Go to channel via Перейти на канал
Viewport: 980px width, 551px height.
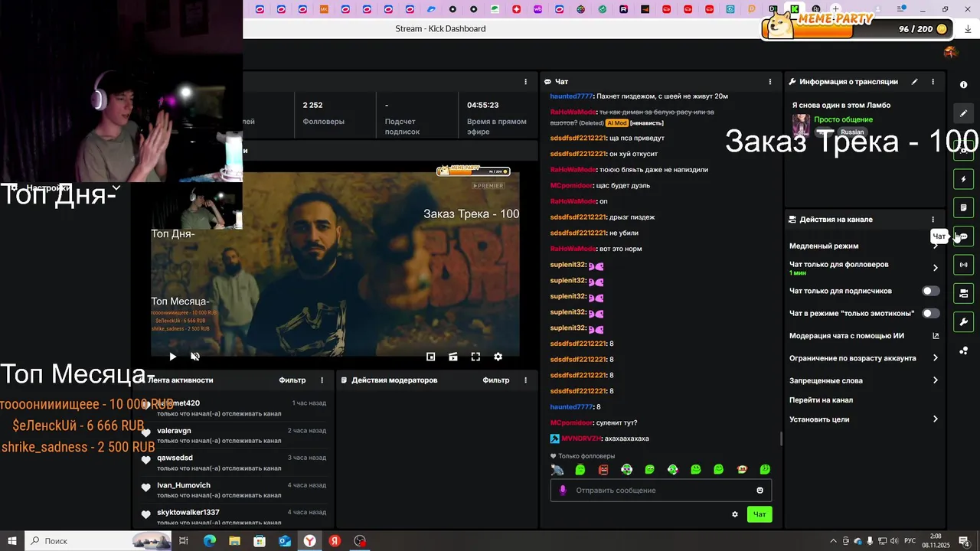(x=821, y=400)
